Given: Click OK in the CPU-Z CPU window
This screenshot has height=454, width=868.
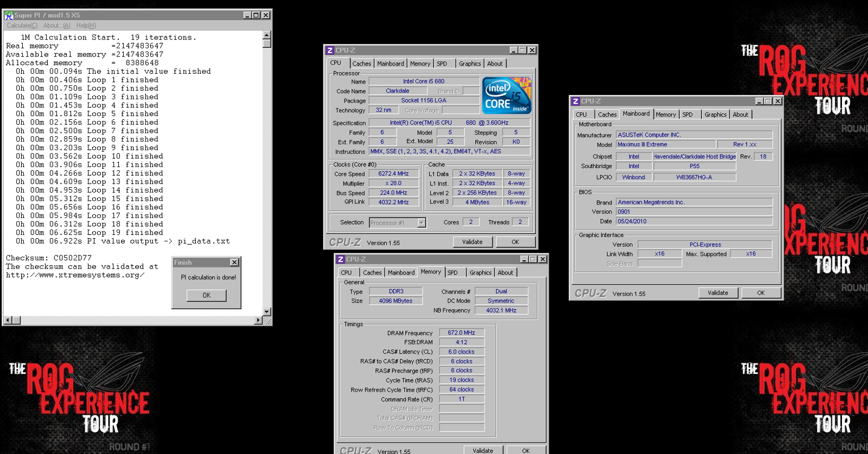Looking at the screenshot, I should pos(515,242).
